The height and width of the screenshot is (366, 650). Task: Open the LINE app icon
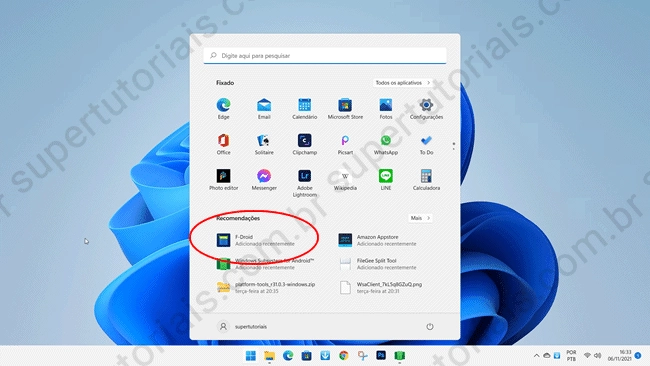[x=386, y=179]
